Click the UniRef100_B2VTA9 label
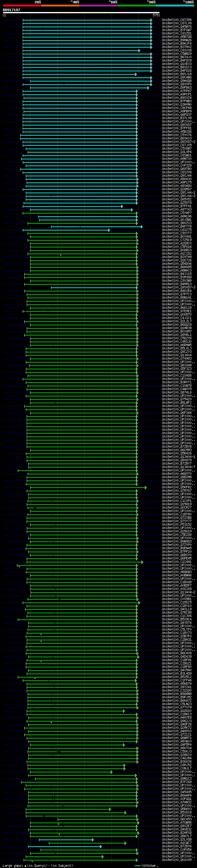Screen dimensions: 197x868 177,257
